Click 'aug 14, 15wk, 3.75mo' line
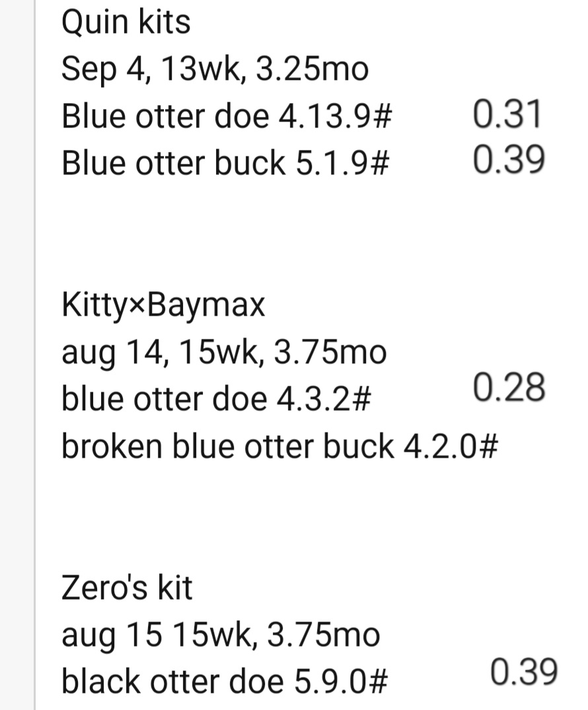This screenshot has width=588, height=710. tap(224, 352)
